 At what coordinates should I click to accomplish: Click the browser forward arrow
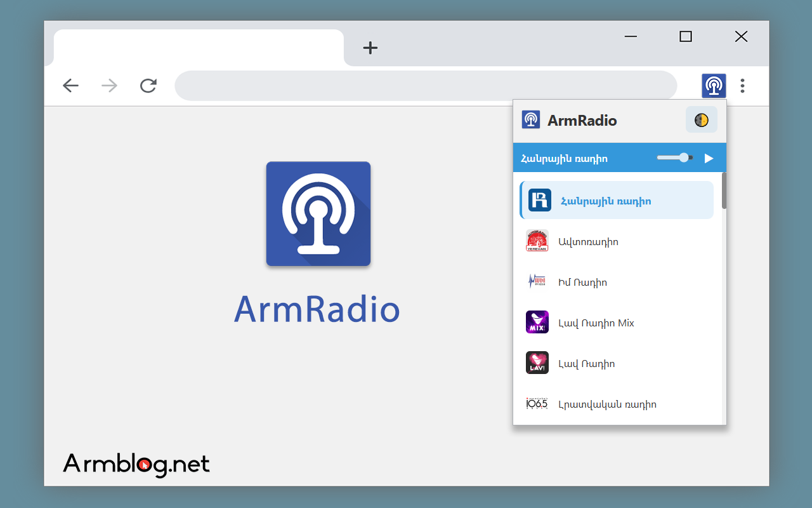(110, 86)
